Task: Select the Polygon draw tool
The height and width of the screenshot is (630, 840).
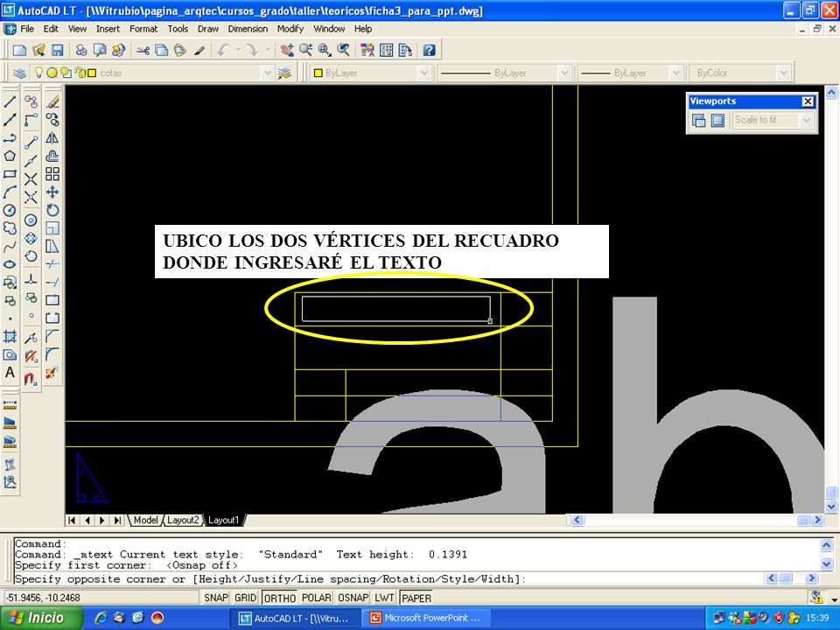Action: [x=10, y=156]
